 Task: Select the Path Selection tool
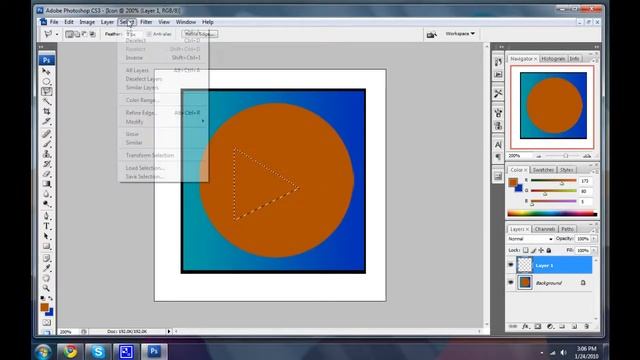[47, 236]
